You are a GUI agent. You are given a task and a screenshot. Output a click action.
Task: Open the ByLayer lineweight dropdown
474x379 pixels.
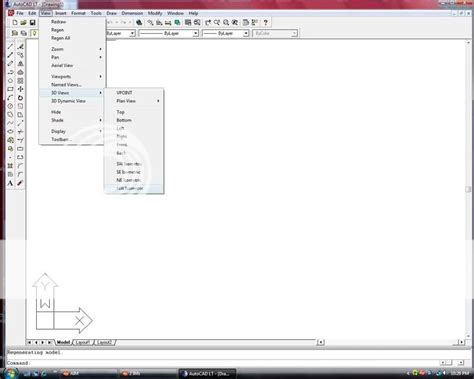pos(246,33)
